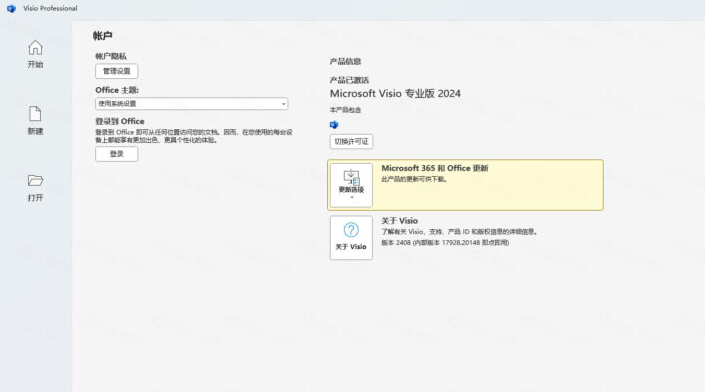Go to the 开始 home page
The height and width of the screenshot is (392, 705).
[35, 54]
